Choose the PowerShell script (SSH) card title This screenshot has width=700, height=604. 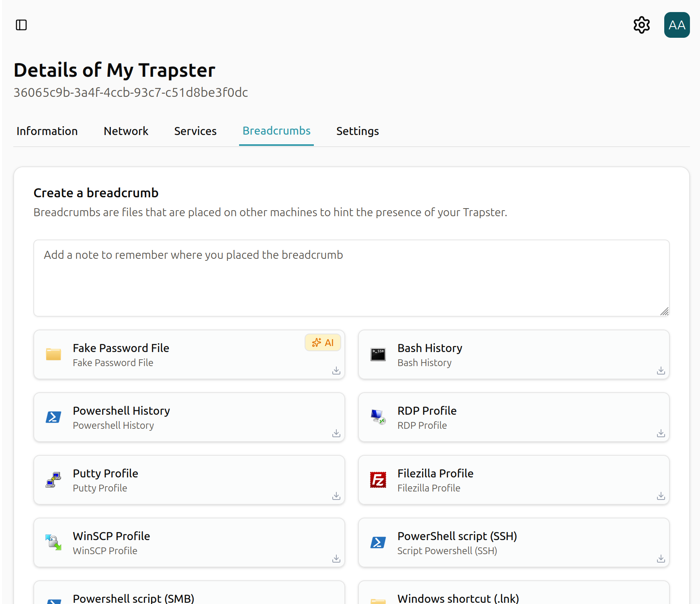(457, 536)
